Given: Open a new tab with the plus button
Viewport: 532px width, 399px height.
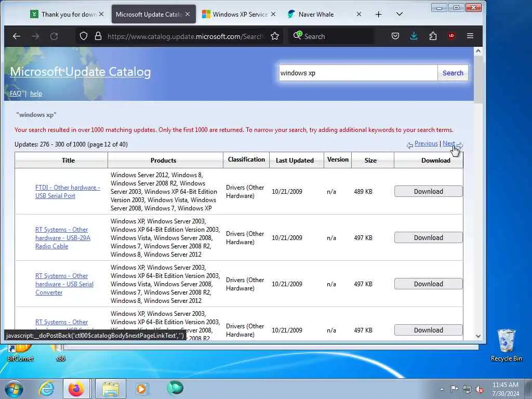Looking at the screenshot, I should [x=379, y=14].
